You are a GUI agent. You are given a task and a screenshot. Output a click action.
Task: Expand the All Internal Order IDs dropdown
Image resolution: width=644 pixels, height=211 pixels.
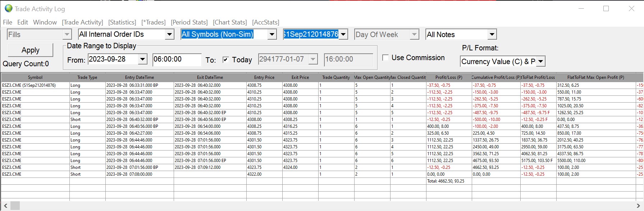(169, 35)
